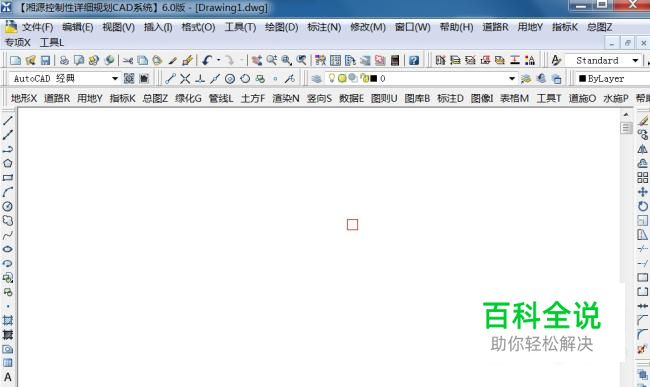Open the 视图(V) menu
This screenshot has height=387, width=650.
coord(119,27)
